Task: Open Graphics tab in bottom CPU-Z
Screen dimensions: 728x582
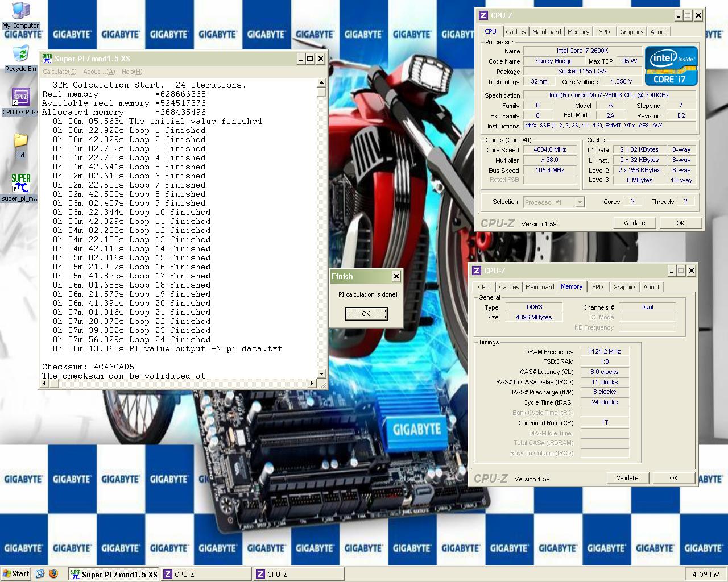Action: (624, 287)
